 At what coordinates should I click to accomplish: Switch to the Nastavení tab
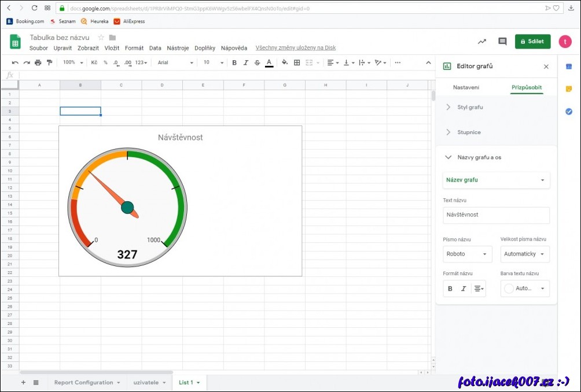466,87
